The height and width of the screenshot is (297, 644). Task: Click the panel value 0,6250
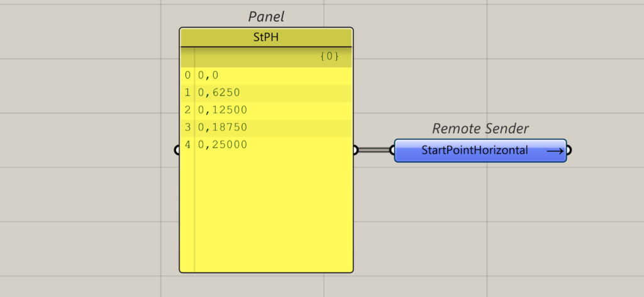219,93
